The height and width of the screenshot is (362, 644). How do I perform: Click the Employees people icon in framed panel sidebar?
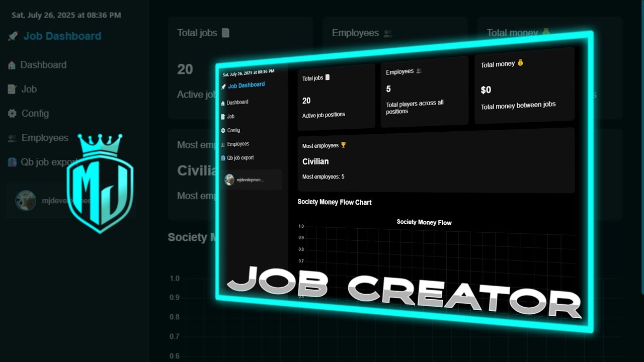(x=223, y=144)
